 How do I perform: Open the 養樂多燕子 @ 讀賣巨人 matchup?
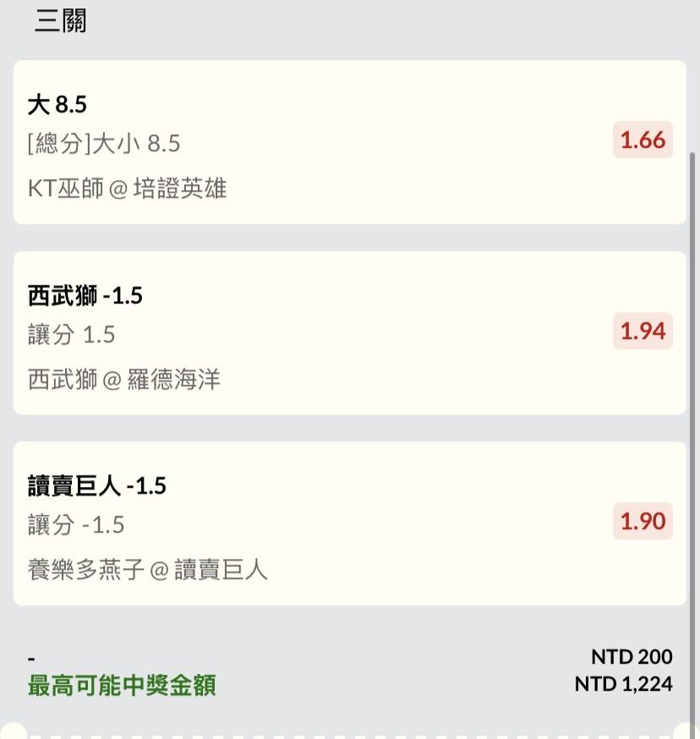[x=148, y=570]
